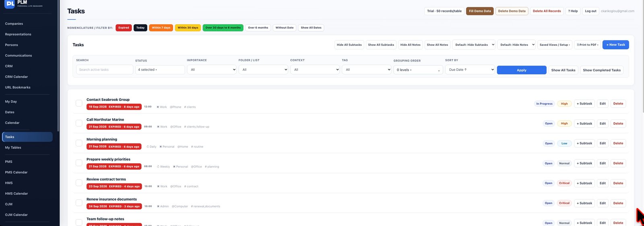Click Fill Demo Data button

point(480,11)
